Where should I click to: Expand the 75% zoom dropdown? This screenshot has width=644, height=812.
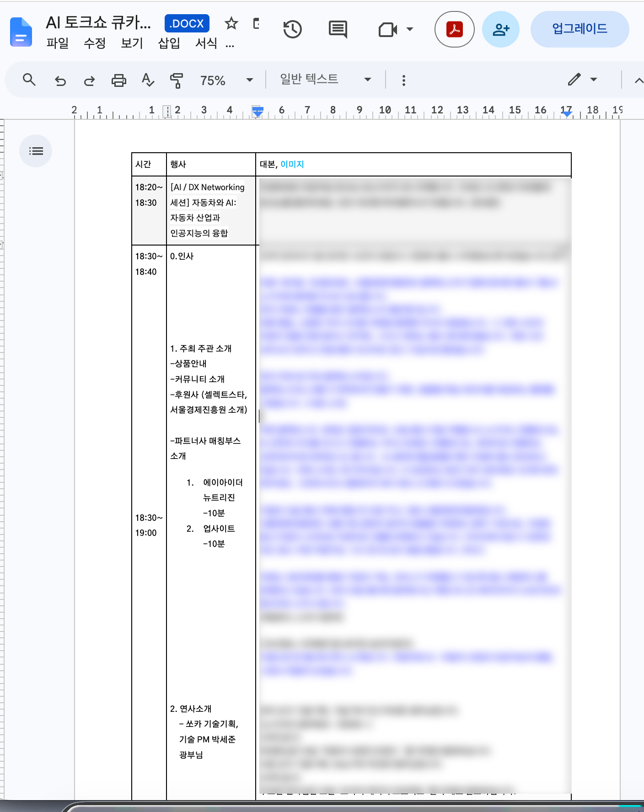[x=226, y=80]
